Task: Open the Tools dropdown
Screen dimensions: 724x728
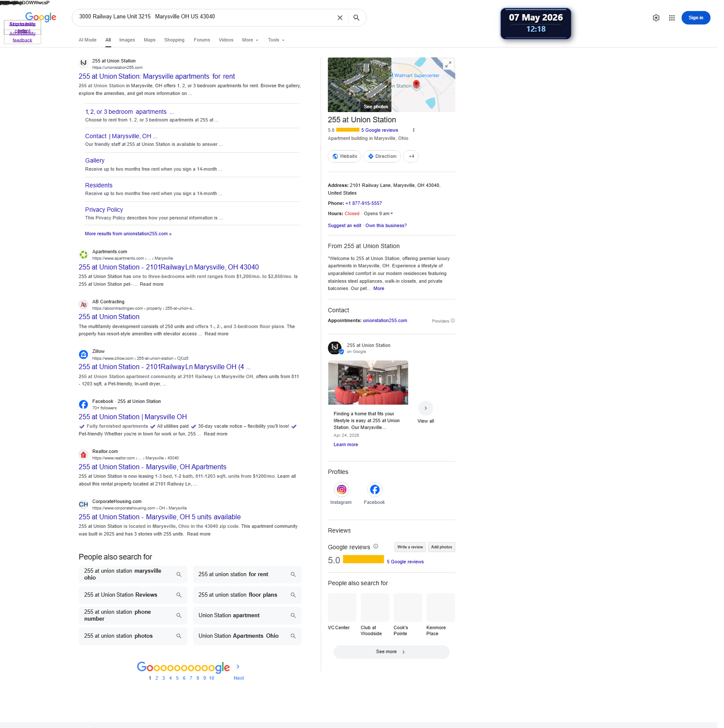Action: pos(276,40)
